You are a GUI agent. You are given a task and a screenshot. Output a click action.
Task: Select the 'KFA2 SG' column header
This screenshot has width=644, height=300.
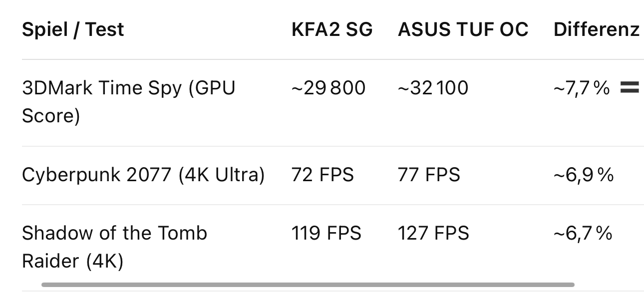(332, 29)
